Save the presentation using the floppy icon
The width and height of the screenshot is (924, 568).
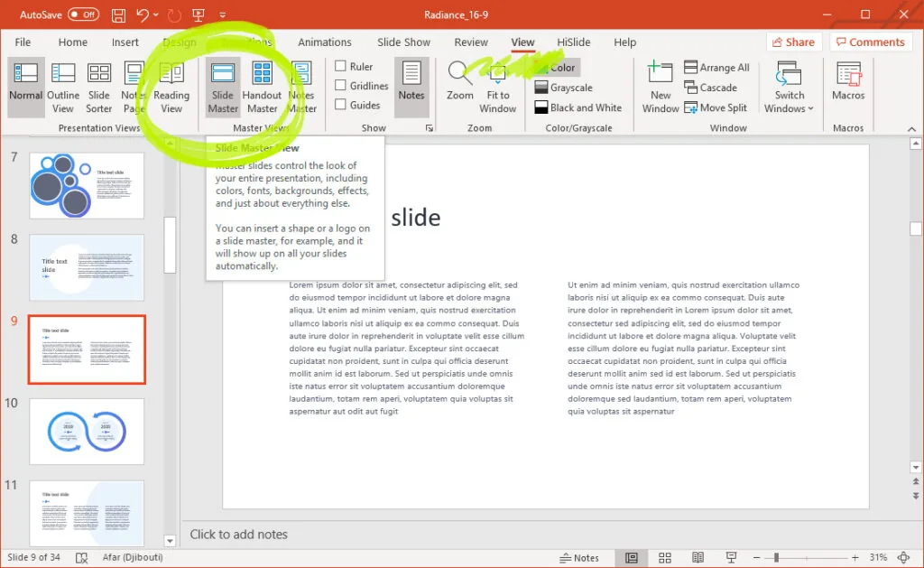(118, 14)
